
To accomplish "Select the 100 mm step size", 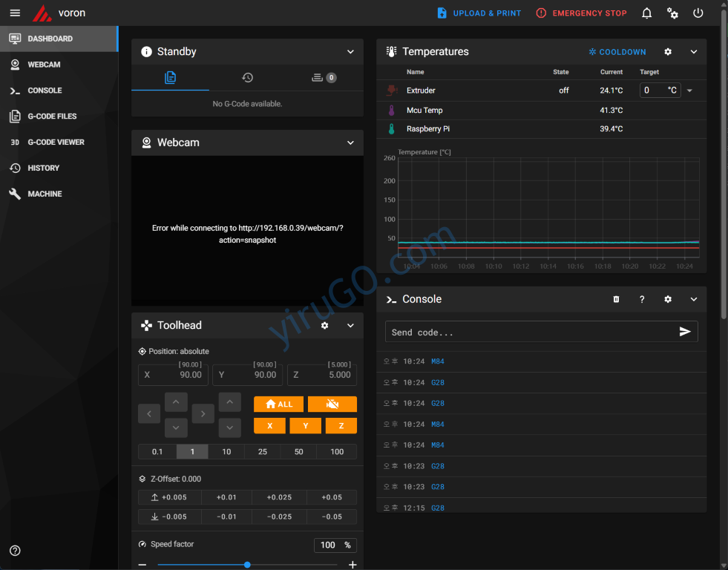I will 337,451.
